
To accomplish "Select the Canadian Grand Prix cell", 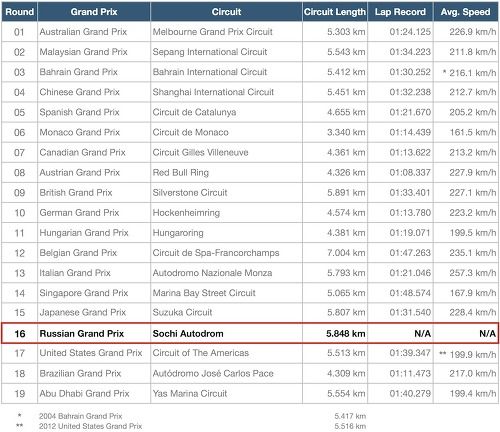I will click(94, 152).
